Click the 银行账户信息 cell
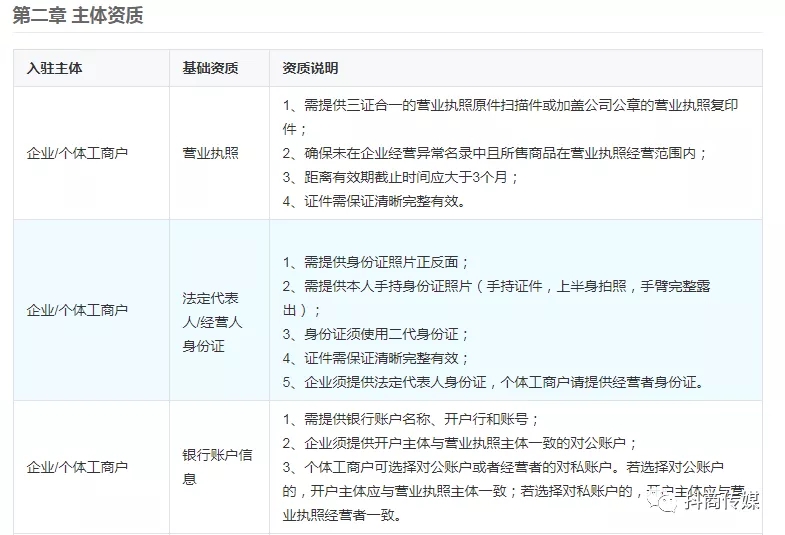The width and height of the screenshot is (785, 535). [217, 466]
